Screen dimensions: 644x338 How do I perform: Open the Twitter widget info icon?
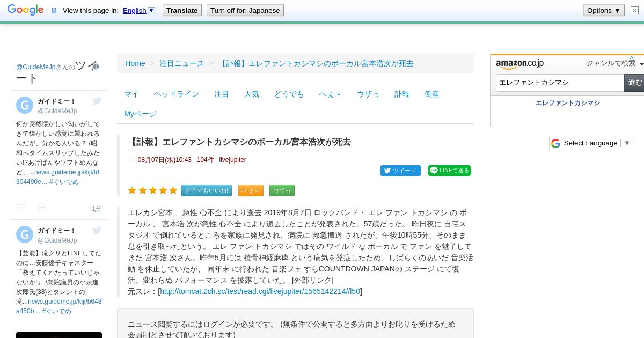tap(96, 67)
